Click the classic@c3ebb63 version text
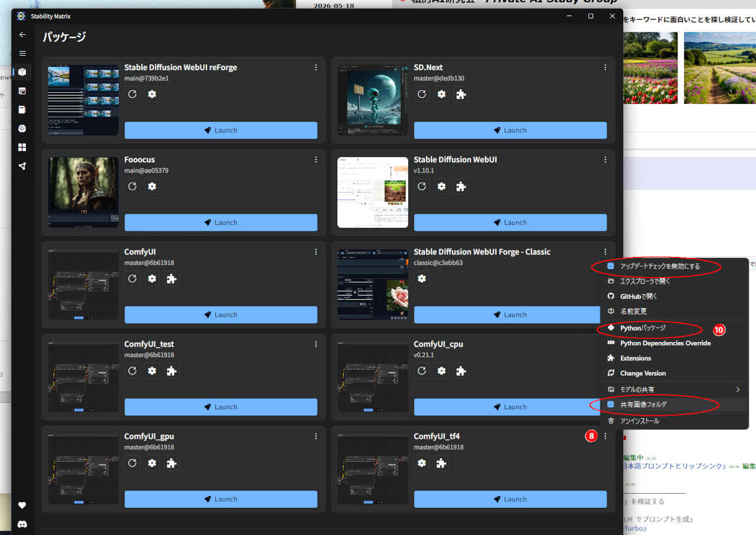This screenshot has width=756, height=535. tap(438, 263)
